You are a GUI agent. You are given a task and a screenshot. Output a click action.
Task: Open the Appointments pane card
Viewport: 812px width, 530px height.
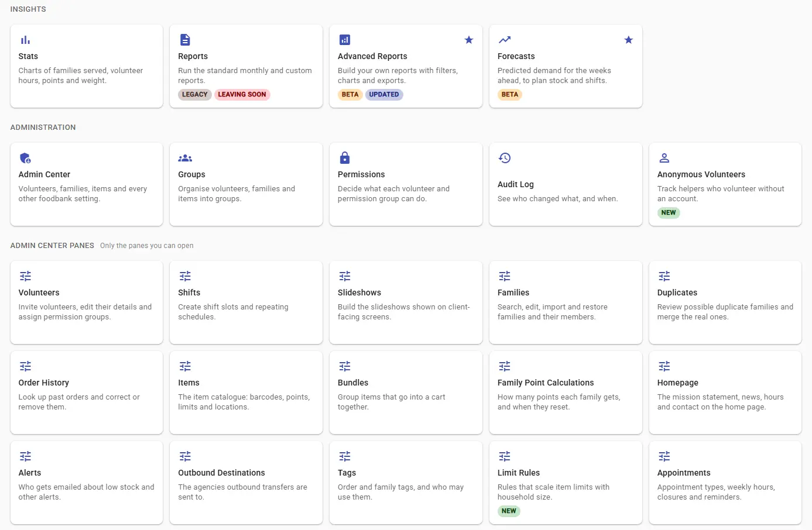click(725, 483)
